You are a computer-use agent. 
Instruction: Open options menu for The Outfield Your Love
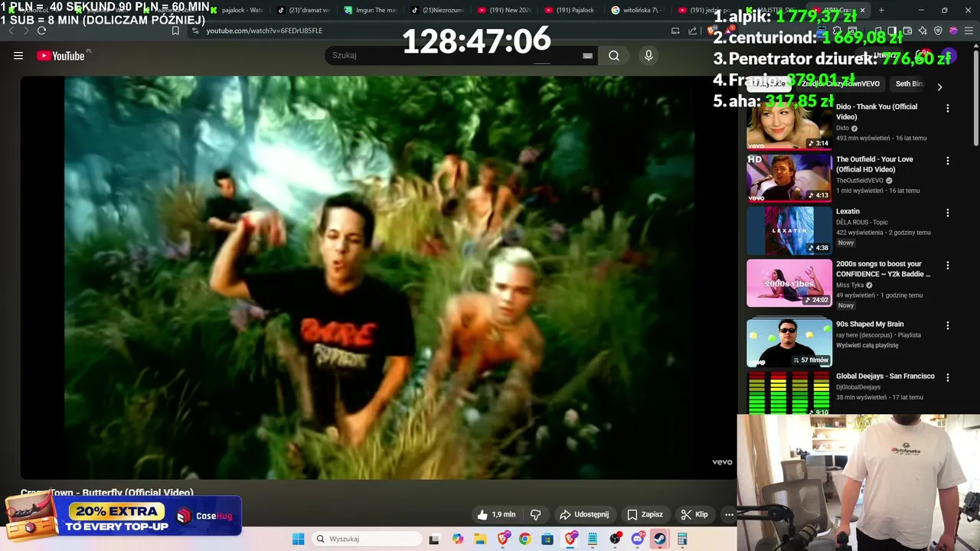948,161
